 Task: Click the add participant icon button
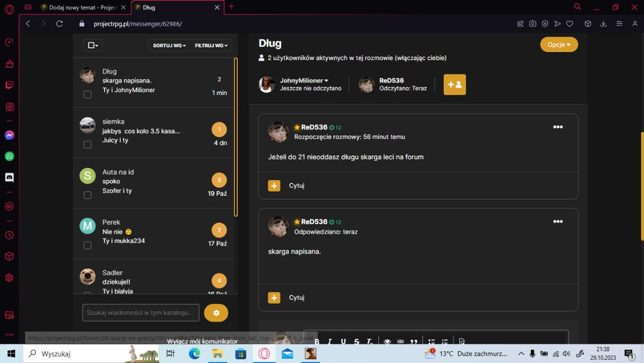pyautogui.click(x=454, y=84)
